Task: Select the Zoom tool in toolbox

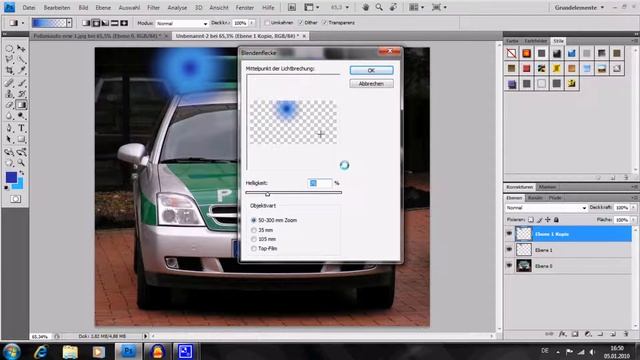Action: pos(21,163)
